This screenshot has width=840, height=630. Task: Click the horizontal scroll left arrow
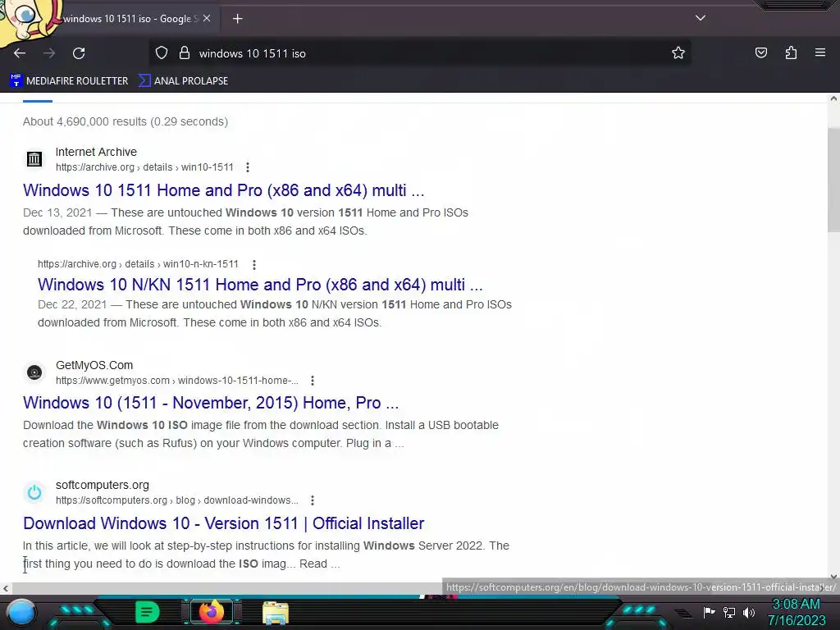point(6,588)
